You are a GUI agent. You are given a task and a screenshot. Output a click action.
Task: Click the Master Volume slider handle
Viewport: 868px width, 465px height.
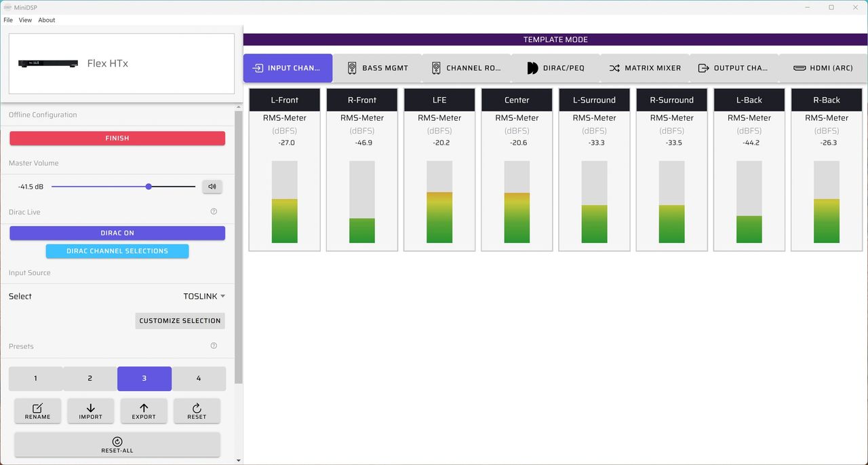coord(149,187)
